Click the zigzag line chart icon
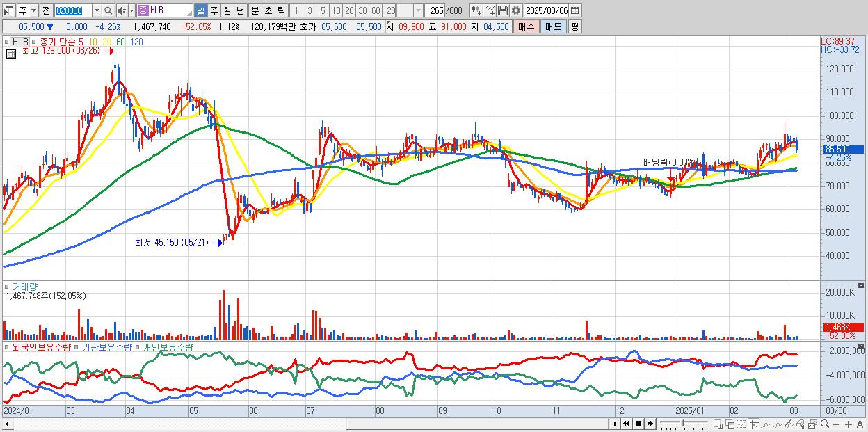 [778, 424]
